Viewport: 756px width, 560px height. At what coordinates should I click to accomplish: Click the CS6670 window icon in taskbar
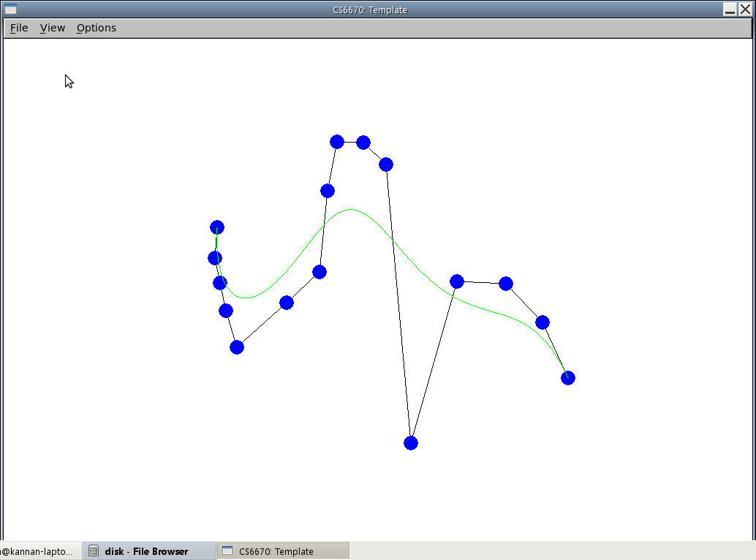click(x=227, y=551)
